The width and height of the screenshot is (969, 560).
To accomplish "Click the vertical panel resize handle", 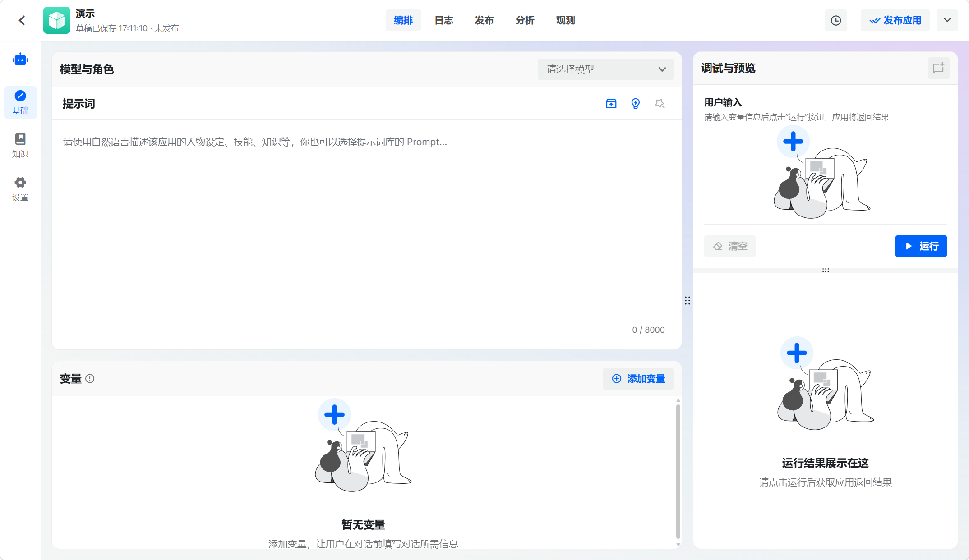I will point(687,301).
